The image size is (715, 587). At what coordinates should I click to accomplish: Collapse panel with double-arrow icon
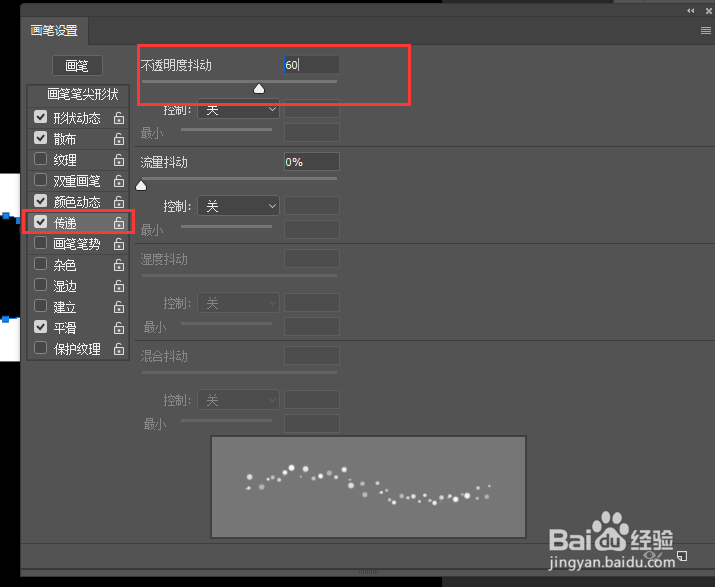(691, 10)
